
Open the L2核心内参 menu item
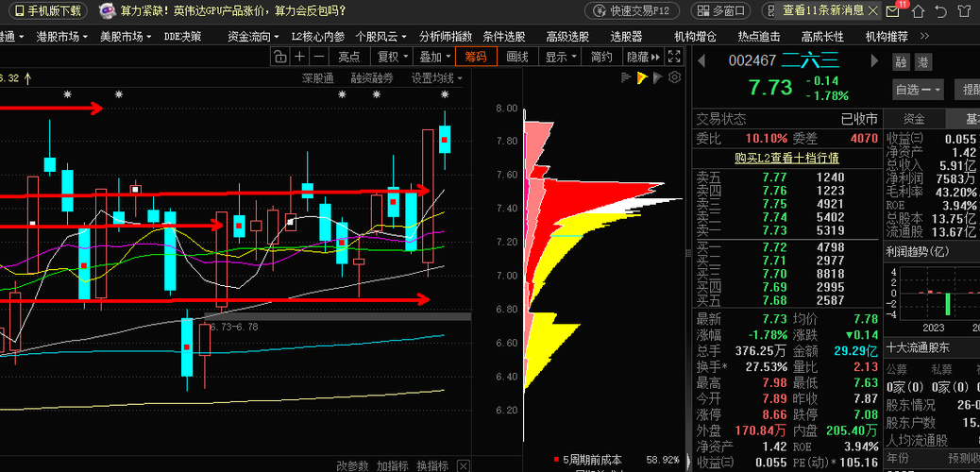coord(317,36)
